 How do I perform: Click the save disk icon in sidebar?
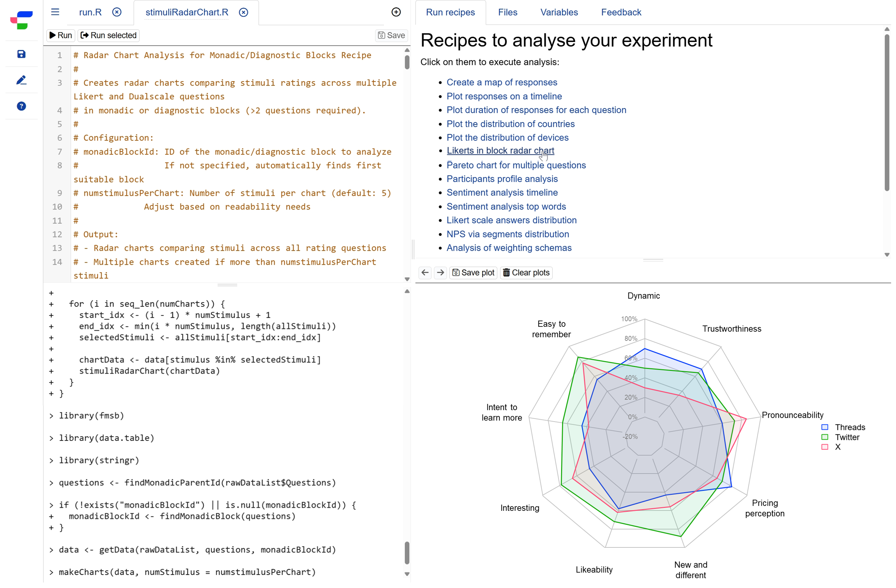[x=21, y=54]
